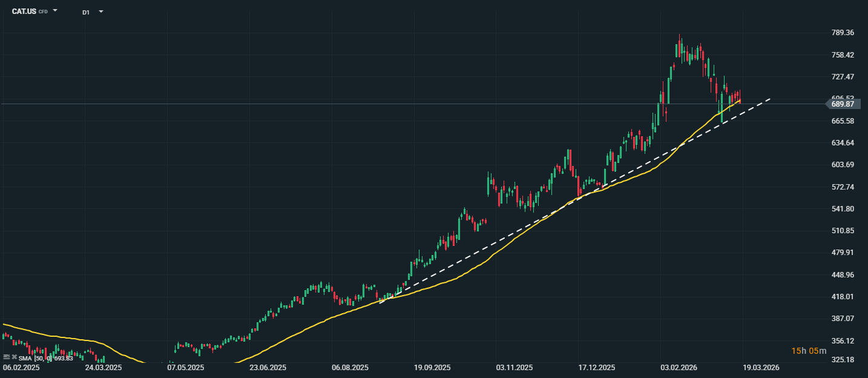Click the 325.18 price axis label
This screenshot has height=378, width=868.
(843, 360)
